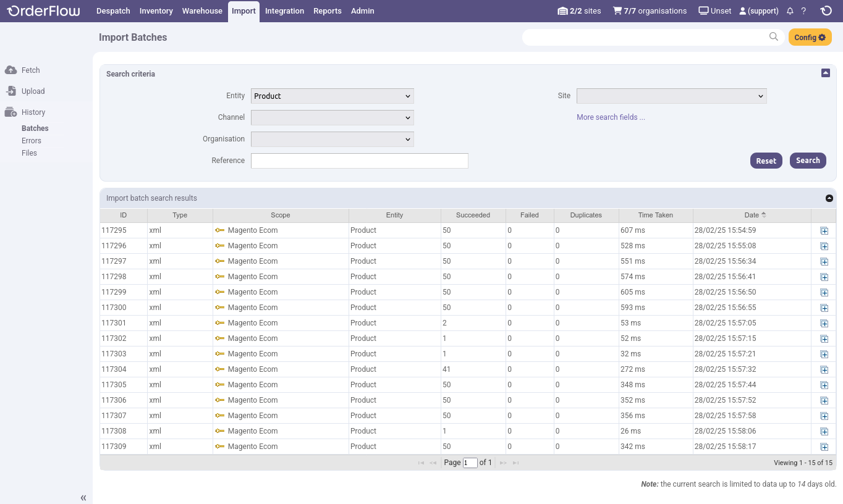843x504 pixels.
Task: Click the notifications bell icon
Action: coord(790,10)
